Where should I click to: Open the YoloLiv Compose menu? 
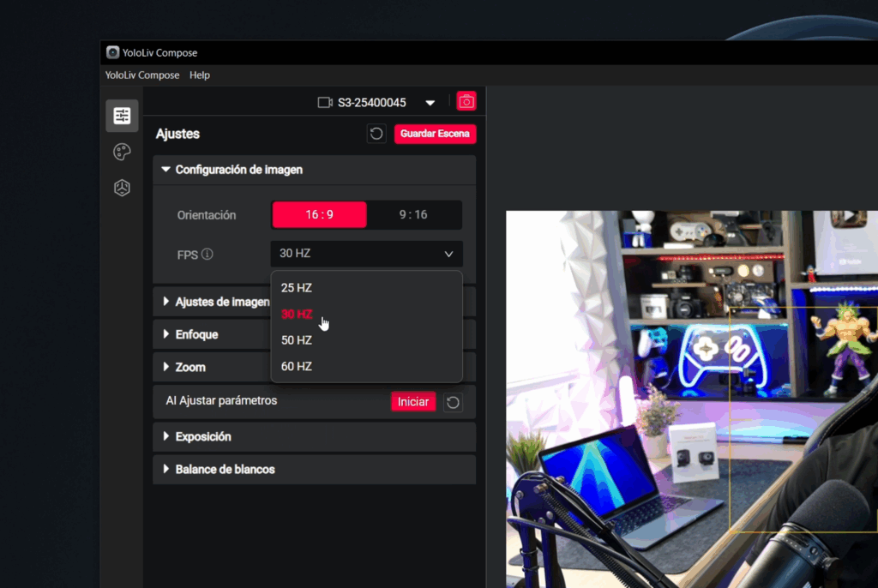tap(142, 75)
